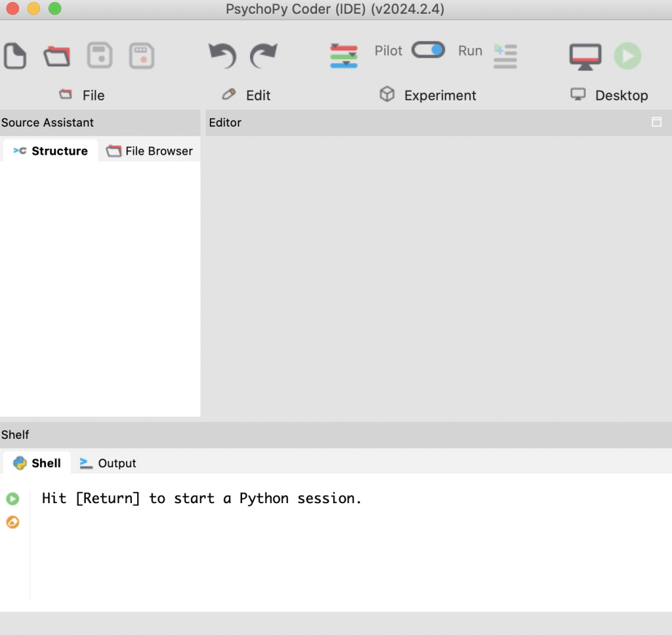Open a file with the folder icon

click(57, 56)
